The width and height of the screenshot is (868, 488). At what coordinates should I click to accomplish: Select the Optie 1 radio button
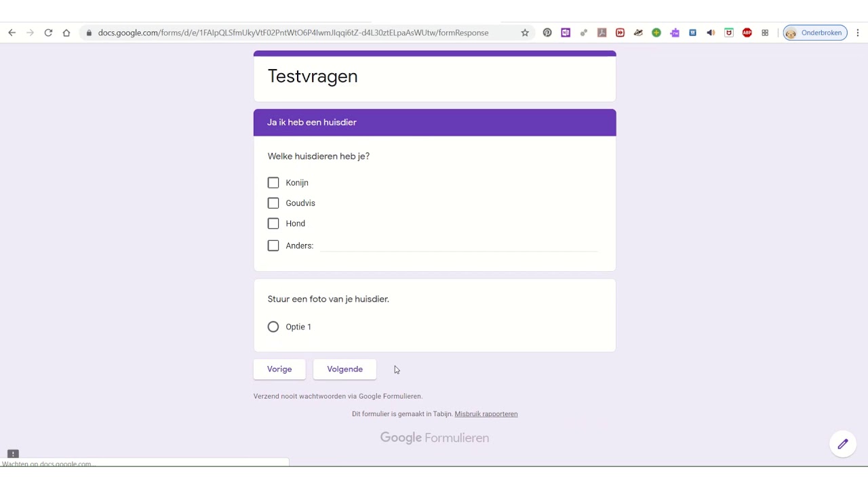click(x=273, y=327)
